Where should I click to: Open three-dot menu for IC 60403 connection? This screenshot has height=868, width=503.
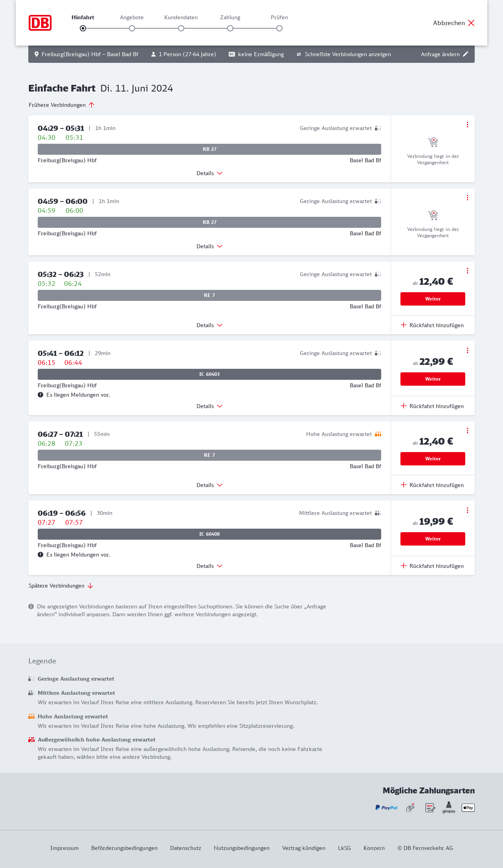[x=467, y=350]
